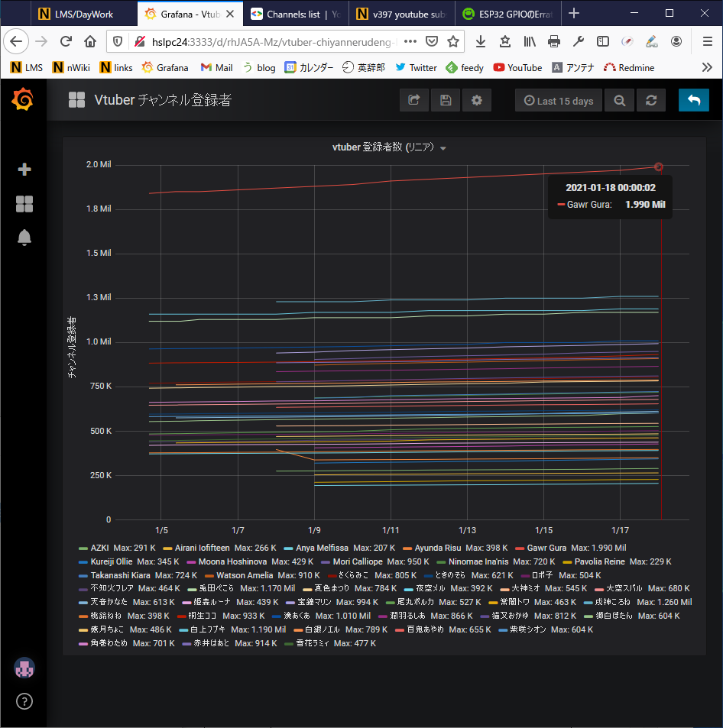Close the Grafana browser tab
723x728 pixels.
(230, 14)
